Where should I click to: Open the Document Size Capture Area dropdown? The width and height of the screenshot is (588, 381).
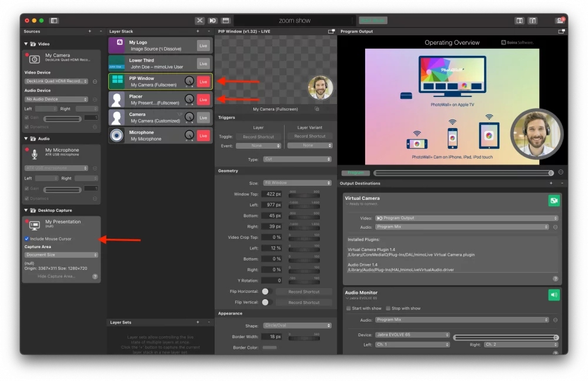[62, 255]
